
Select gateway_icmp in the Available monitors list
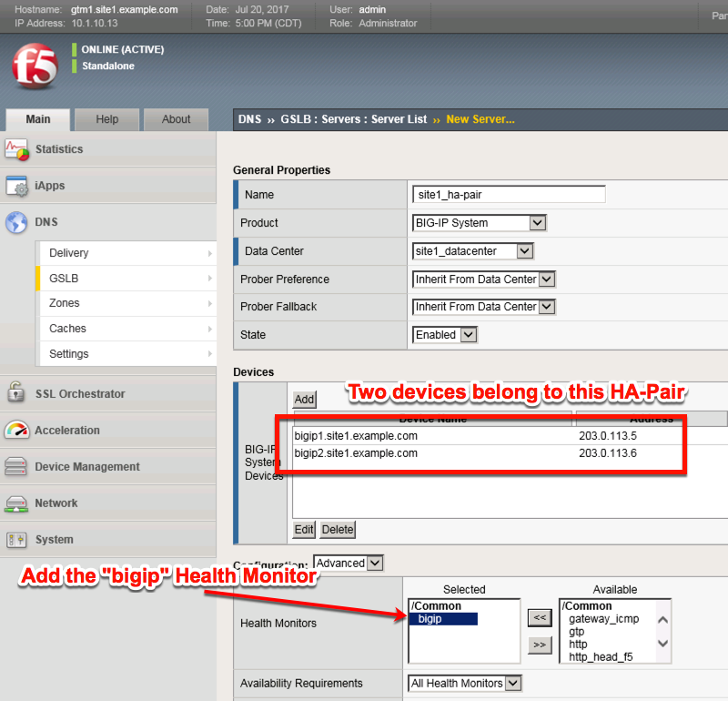point(603,619)
